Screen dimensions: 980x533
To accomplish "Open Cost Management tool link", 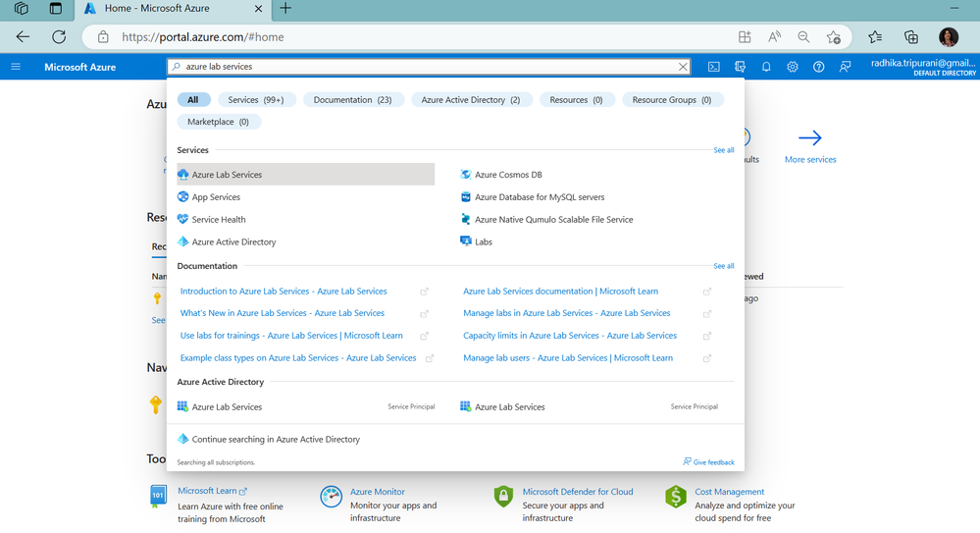I will click(x=730, y=492).
